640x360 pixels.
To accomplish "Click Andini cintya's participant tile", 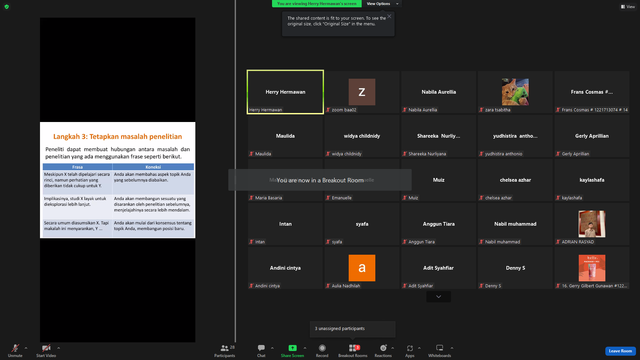I will click(x=285, y=268).
